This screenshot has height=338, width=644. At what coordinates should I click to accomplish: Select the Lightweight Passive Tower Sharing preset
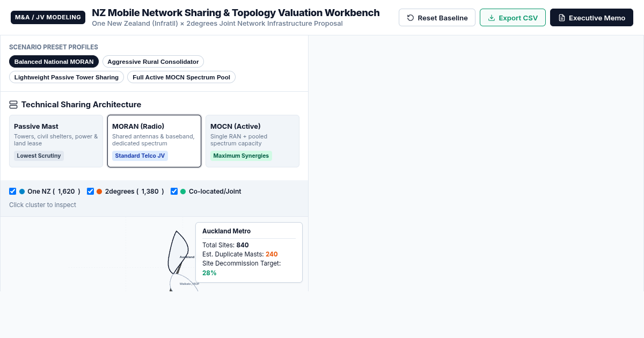click(67, 77)
